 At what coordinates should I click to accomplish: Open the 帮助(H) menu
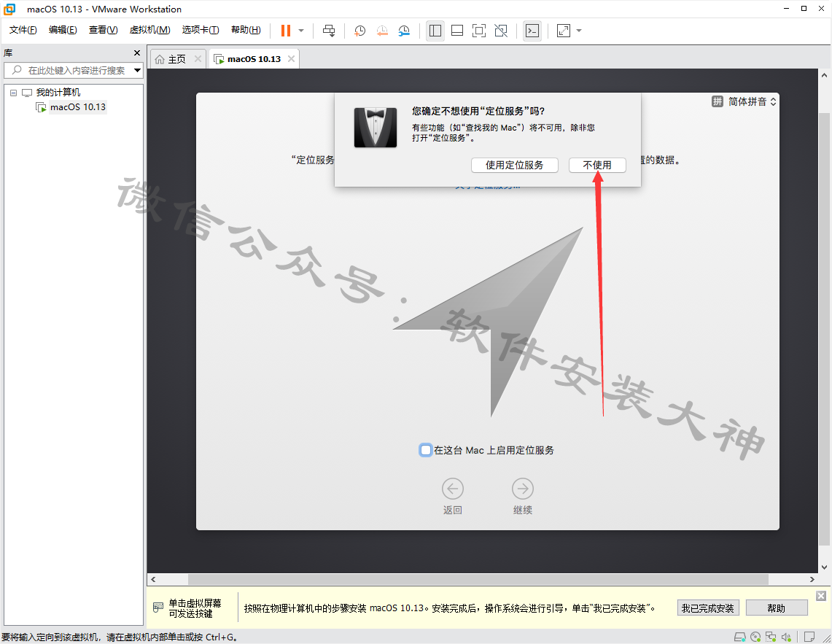coord(246,30)
